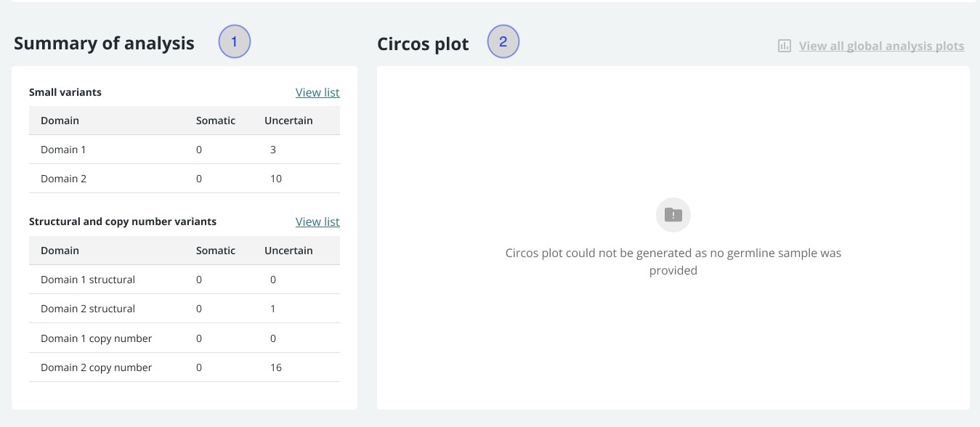Click Somatic column header in Small variants table
Screen dimensions: 980x427
[216, 121]
